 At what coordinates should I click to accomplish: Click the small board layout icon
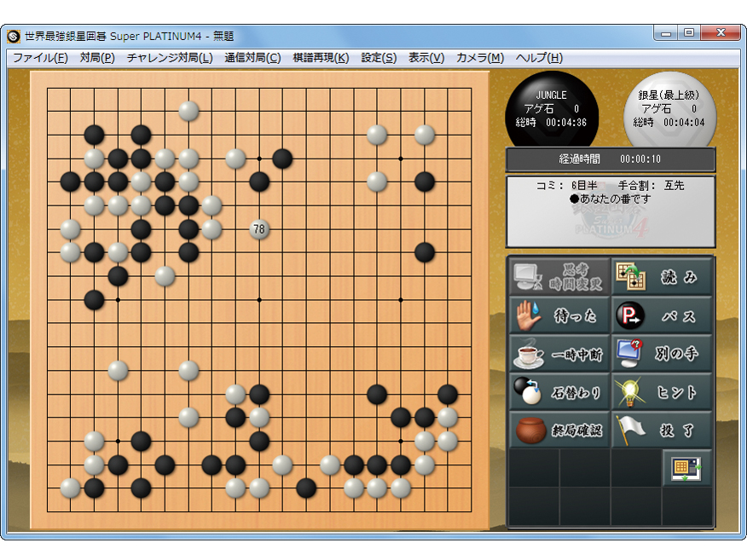click(x=686, y=468)
